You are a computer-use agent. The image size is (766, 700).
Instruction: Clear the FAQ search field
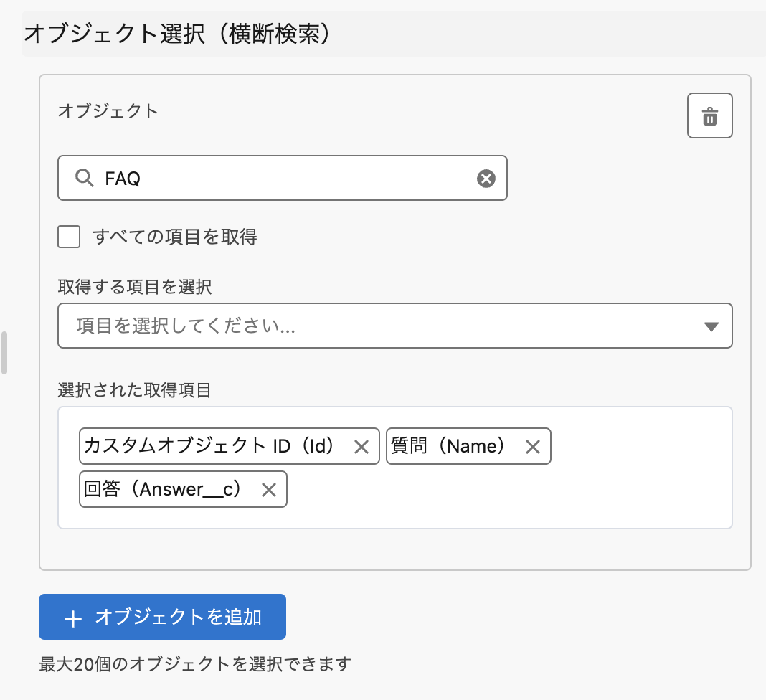(486, 179)
